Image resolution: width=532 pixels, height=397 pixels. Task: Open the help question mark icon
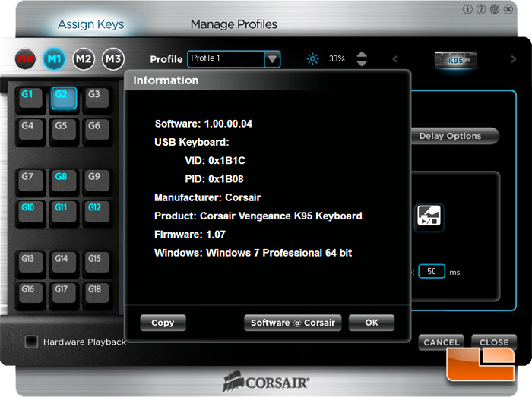tap(481, 9)
